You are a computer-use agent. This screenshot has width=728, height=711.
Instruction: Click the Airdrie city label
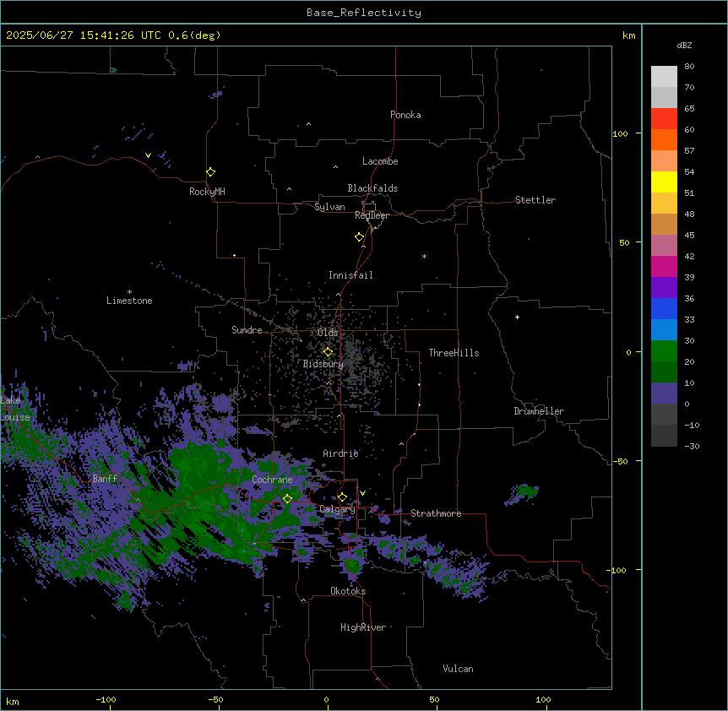click(x=341, y=453)
